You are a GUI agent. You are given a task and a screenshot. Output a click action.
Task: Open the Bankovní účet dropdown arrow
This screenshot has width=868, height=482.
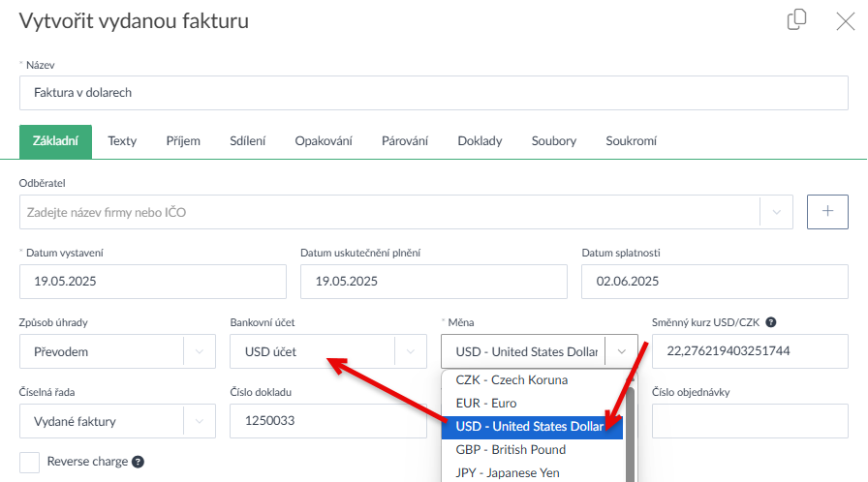tap(410, 351)
